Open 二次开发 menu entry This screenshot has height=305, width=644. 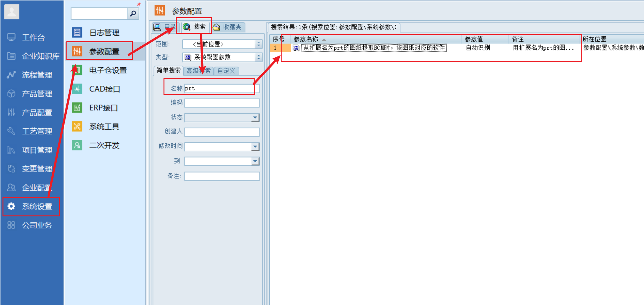pyautogui.click(x=96, y=145)
